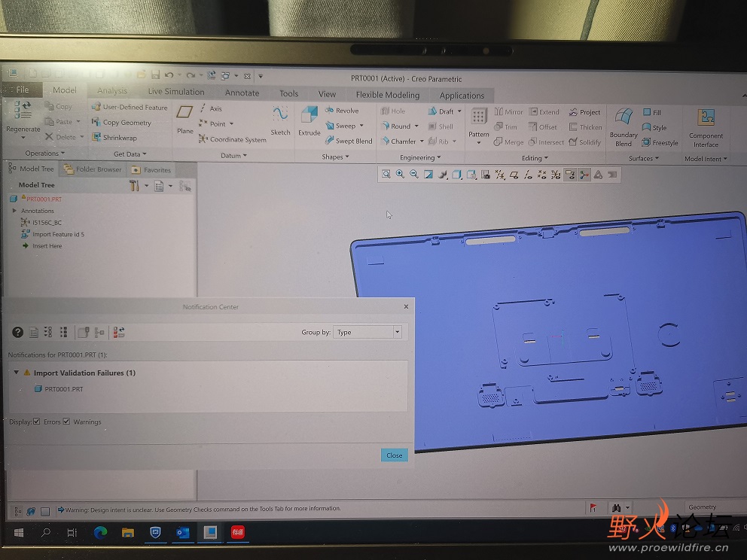The image size is (747, 560).
Task: Select the Merge tool
Action: coord(508,142)
